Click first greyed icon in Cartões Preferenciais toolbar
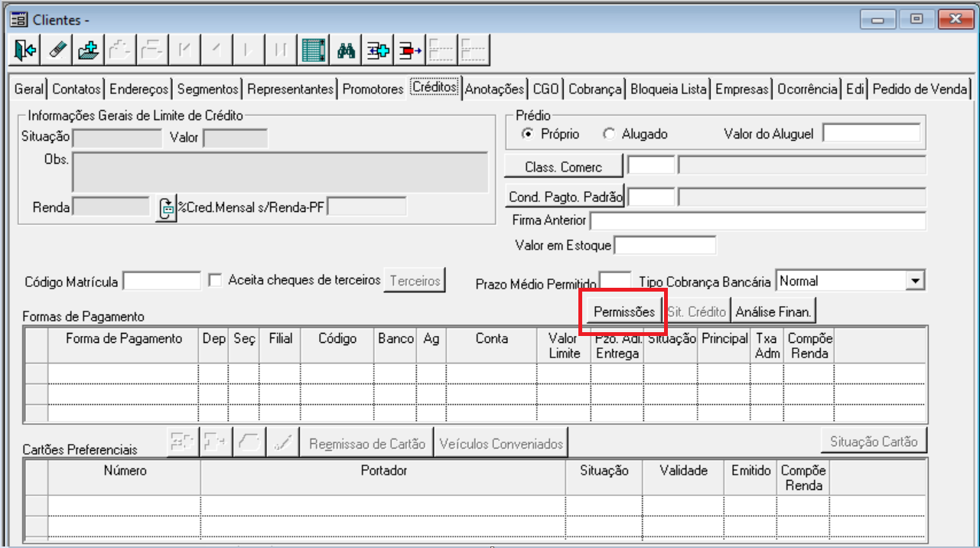 182,442
